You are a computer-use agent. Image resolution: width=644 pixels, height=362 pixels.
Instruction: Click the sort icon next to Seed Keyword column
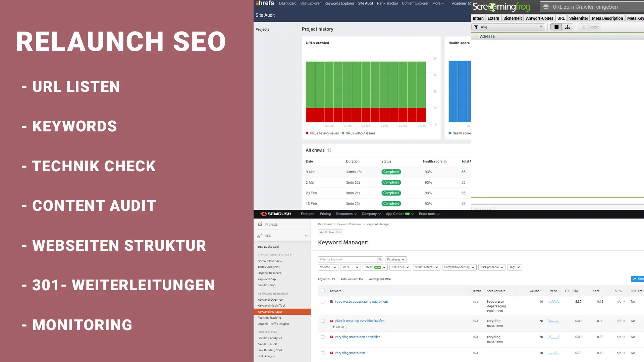pos(507,291)
